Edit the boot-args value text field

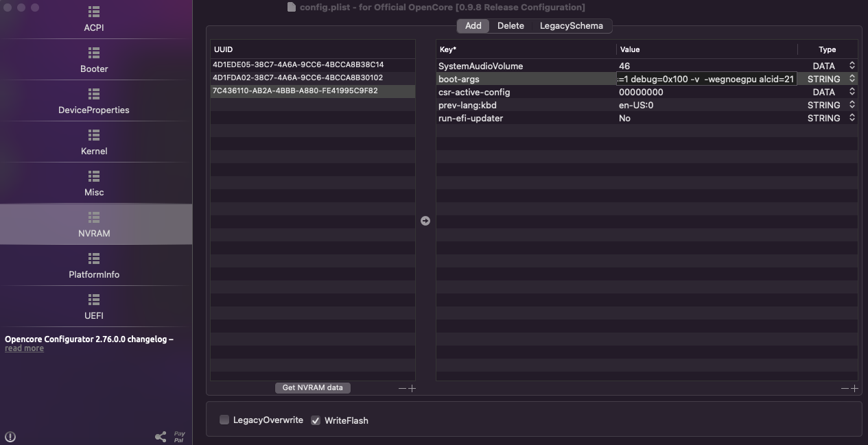[x=706, y=79]
